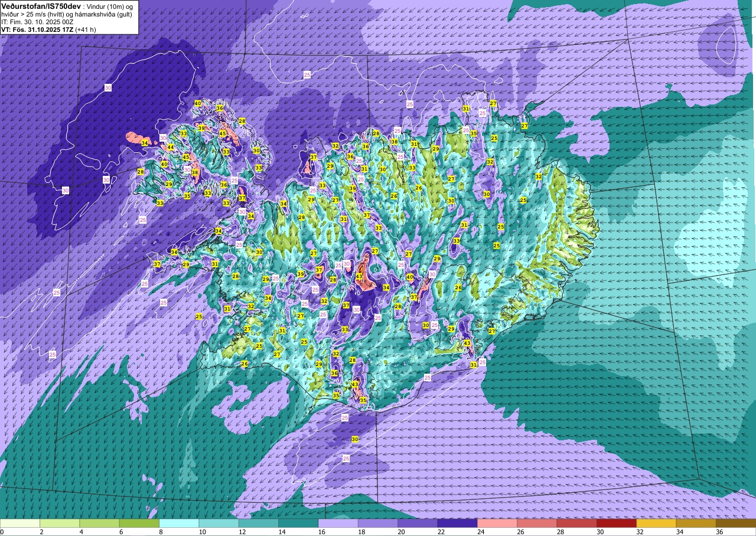The image size is (756, 536).
Task: Click the yellow gust label 44 in Westfjords
Action: [x=170, y=147]
